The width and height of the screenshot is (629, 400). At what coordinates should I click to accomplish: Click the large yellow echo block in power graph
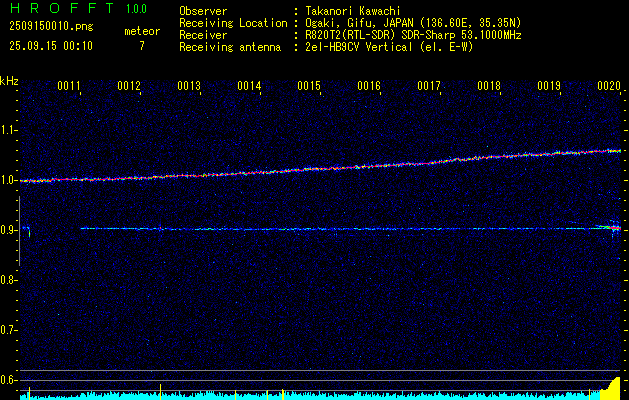(x=611, y=388)
